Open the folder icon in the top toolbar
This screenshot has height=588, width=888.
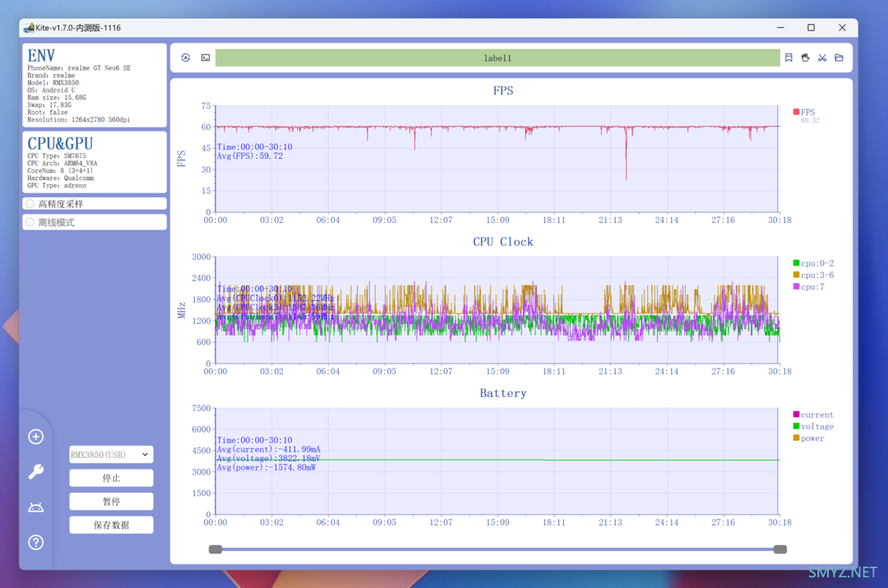839,58
